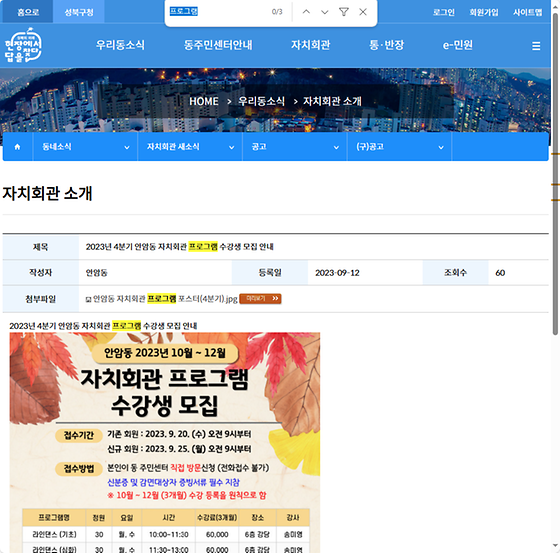Click the 0/3 find match counter
Screen dimensions: 560x553
[277, 12]
